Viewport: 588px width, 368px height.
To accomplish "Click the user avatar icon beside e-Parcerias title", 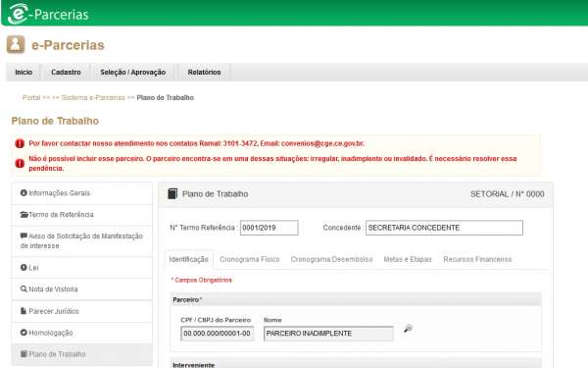I will [16, 44].
